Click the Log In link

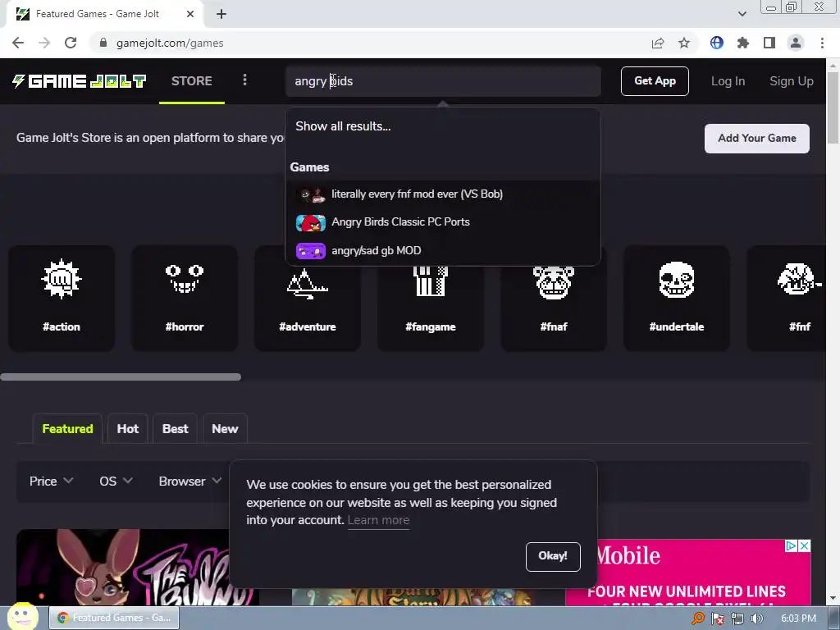pos(728,81)
